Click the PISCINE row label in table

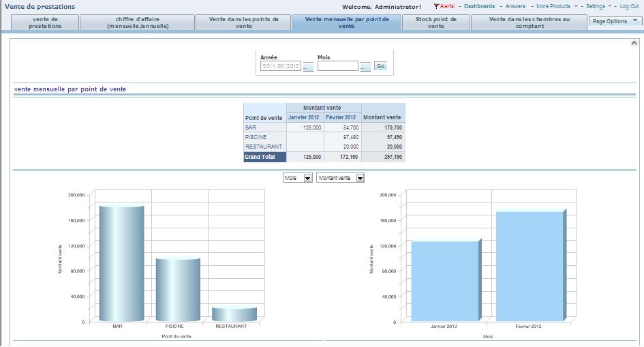[256, 137]
